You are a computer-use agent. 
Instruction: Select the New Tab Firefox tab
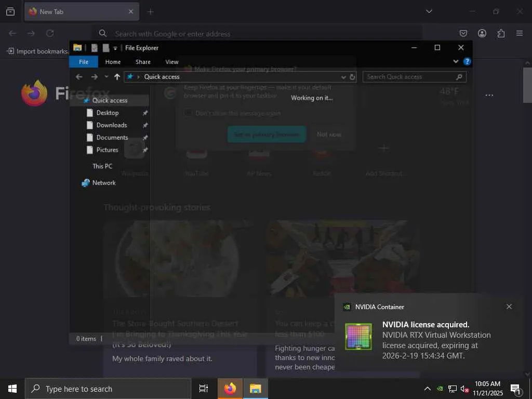tap(82, 11)
